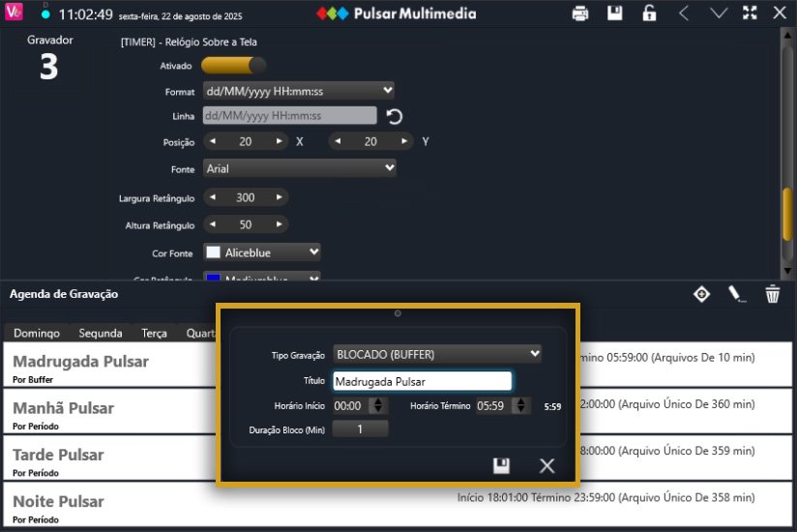Click the Horário Término time field

pyautogui.click(x=495, y=405)
